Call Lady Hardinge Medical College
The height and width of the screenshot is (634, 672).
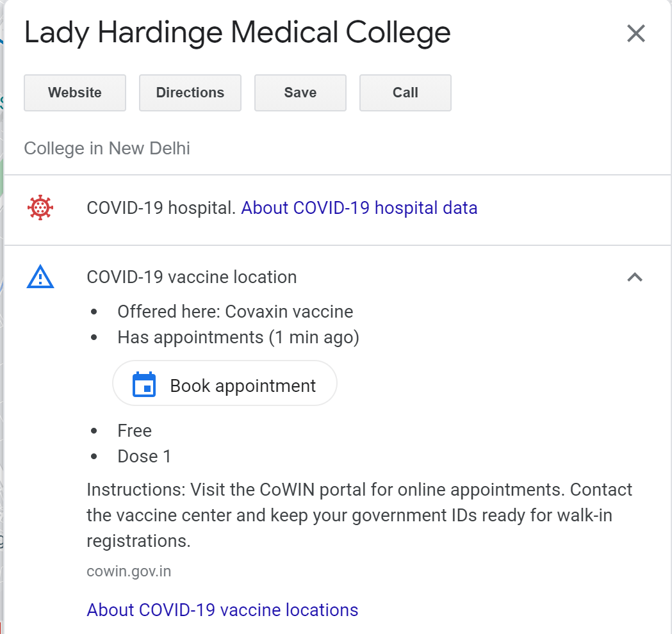406,92
